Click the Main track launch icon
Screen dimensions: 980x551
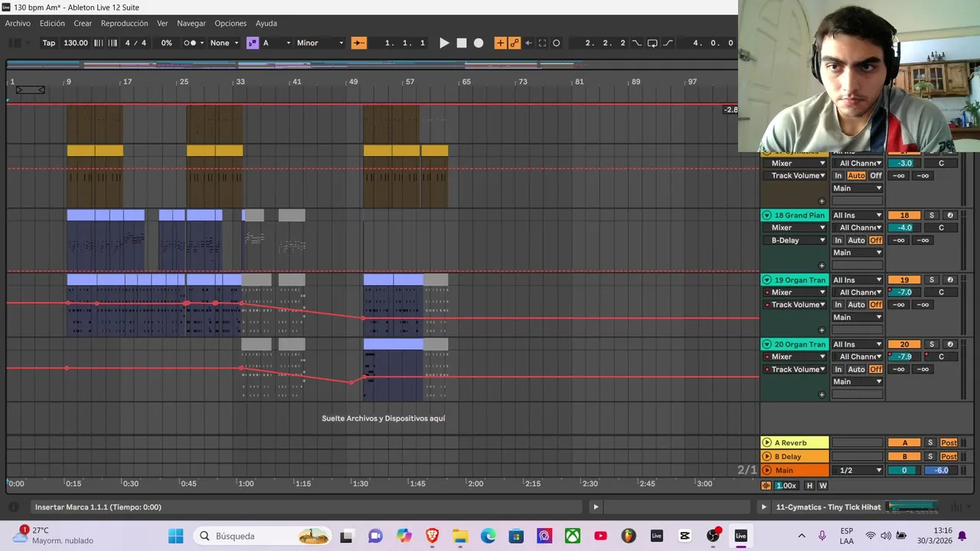coord(766,471)
